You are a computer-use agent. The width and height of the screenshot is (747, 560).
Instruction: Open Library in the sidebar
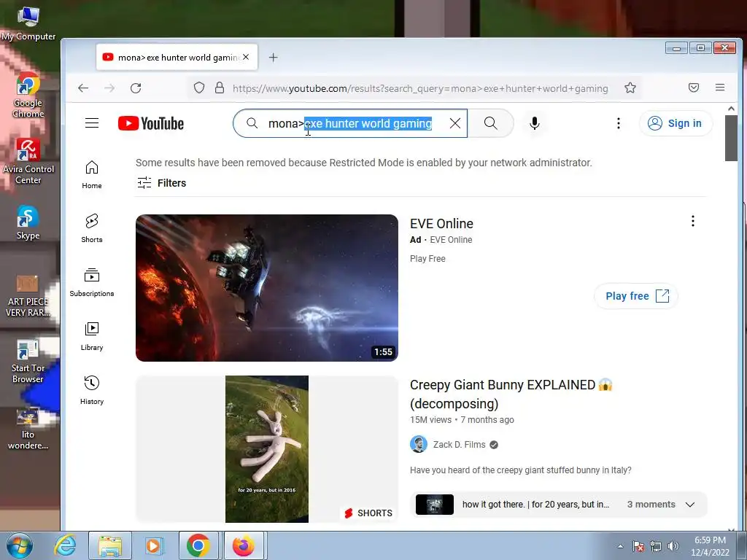click(x=92, y=336)
